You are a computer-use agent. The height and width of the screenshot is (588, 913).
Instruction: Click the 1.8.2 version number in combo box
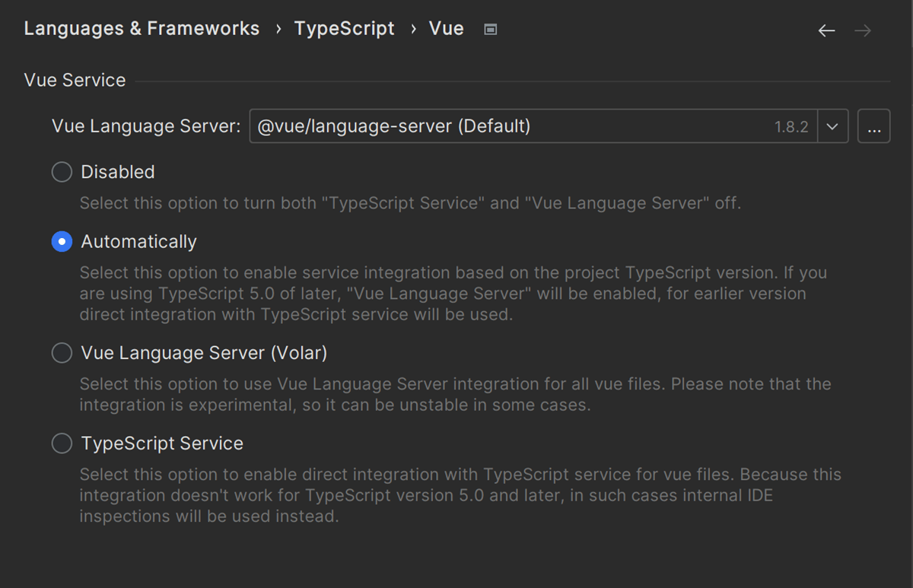pyautogui.click(x=791, y=127)
